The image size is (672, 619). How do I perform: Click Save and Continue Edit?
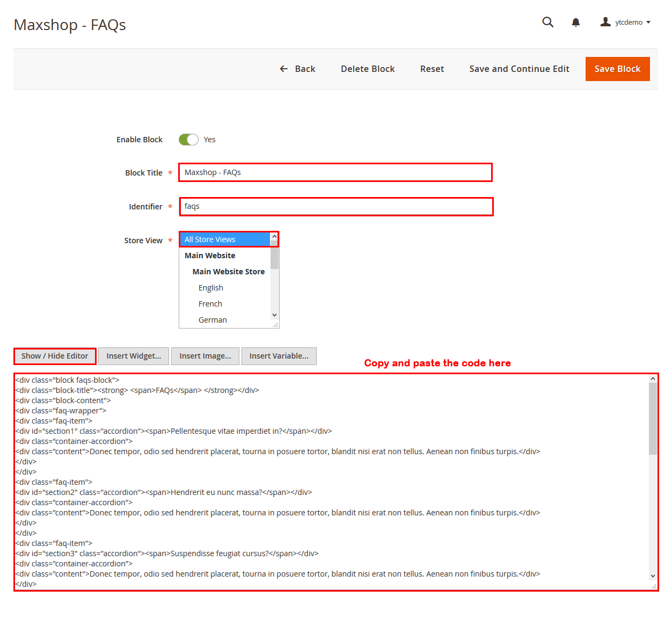point(519,69)
